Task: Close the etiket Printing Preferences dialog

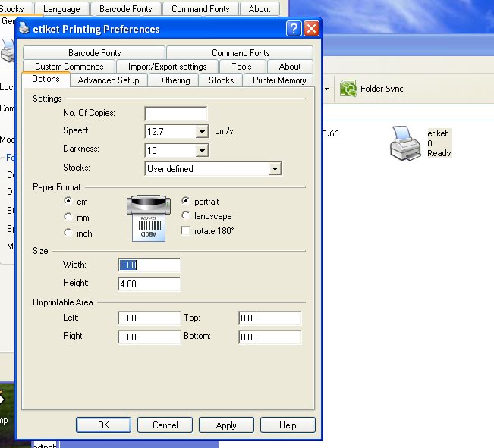Action: [x=311, y=29]
